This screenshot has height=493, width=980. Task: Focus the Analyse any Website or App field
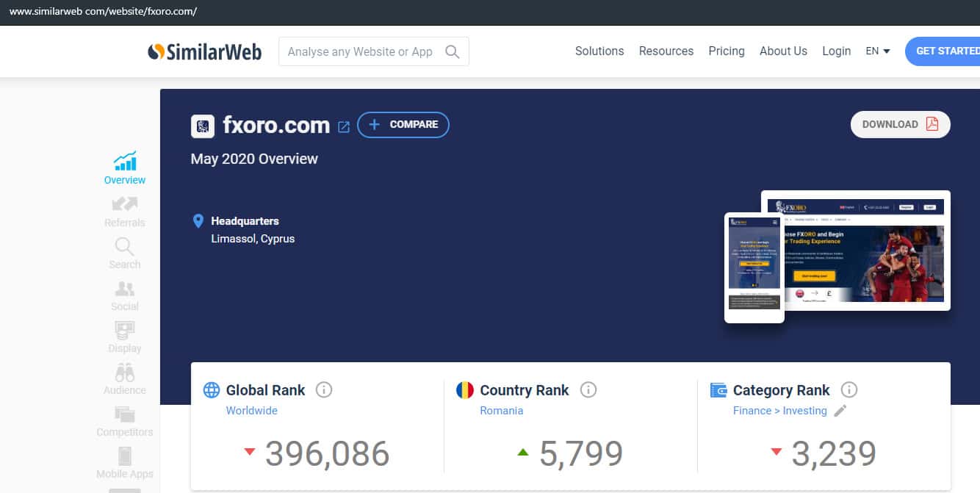[x=374, y=51]
